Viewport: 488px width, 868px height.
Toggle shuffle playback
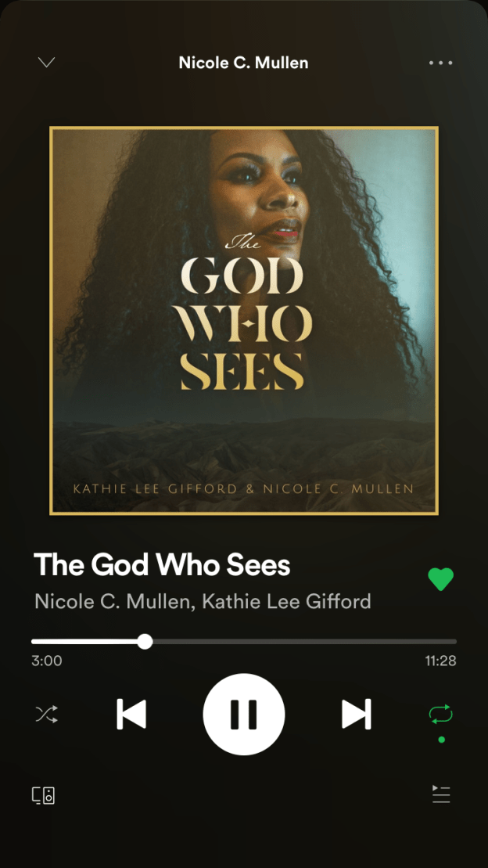[46, 714]
